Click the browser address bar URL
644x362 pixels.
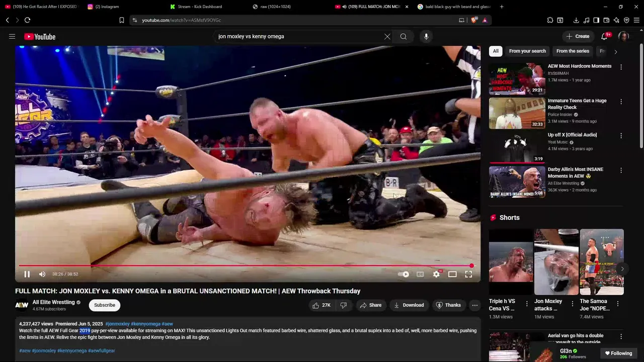point(181,20)
